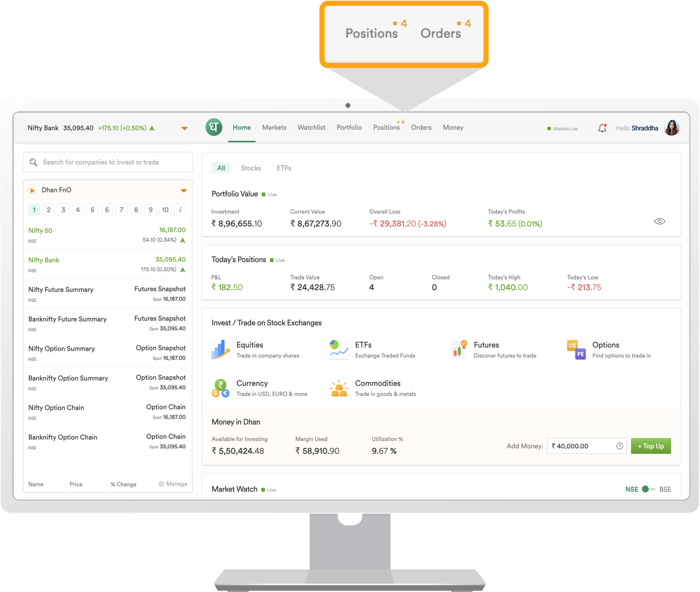Open Currency coins icon
The height and width of the screenshot is (592, 700).
220,388
